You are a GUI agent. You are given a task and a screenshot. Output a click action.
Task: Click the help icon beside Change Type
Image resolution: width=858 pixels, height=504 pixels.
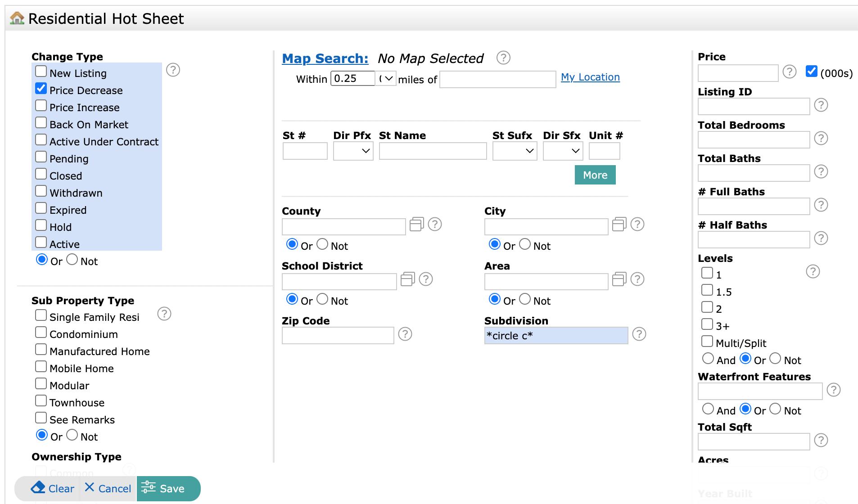(173, 70)
